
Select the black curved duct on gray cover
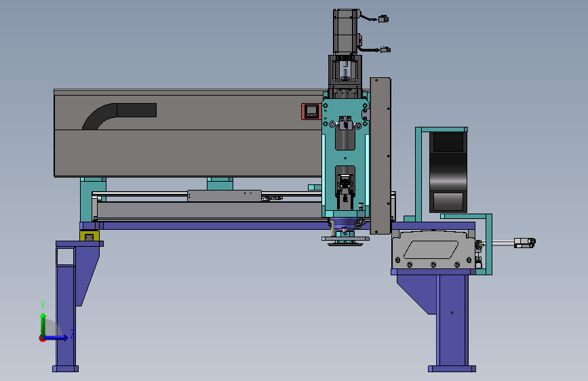(119, 116)
